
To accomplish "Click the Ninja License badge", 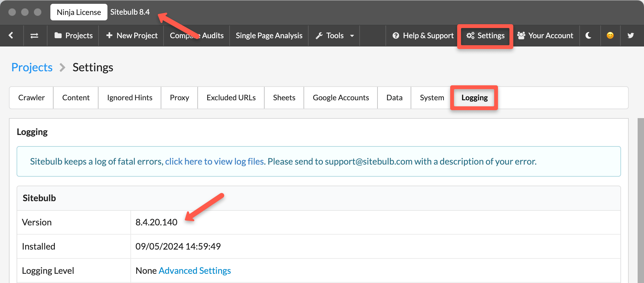I will pos(79,12).
